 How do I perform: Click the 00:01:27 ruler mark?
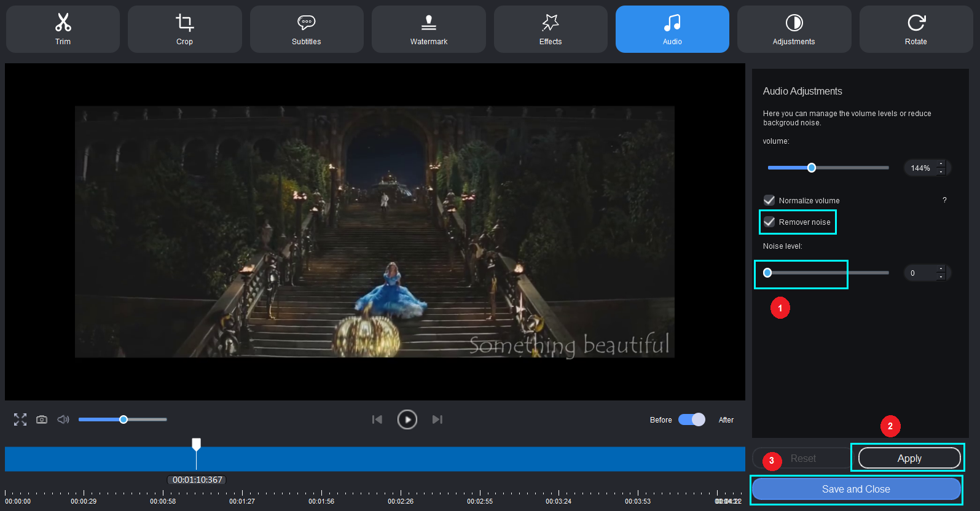point(242,501)
